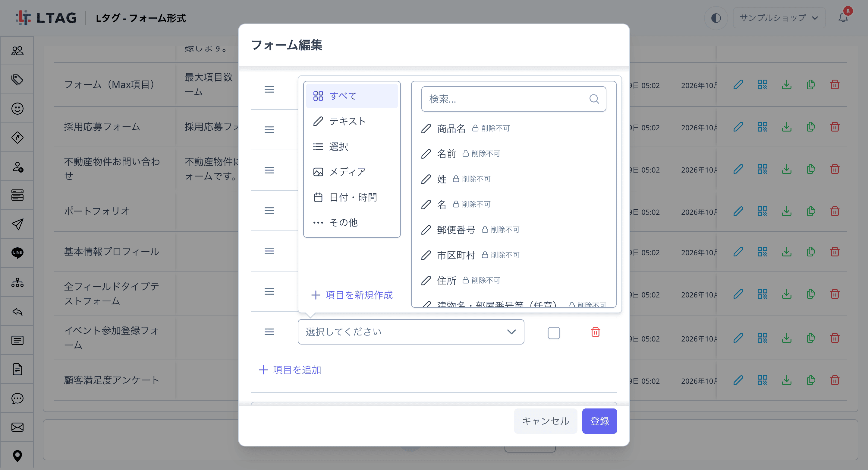Select the メディア category
The image size is (868, 470).
(x=351, y=172)
